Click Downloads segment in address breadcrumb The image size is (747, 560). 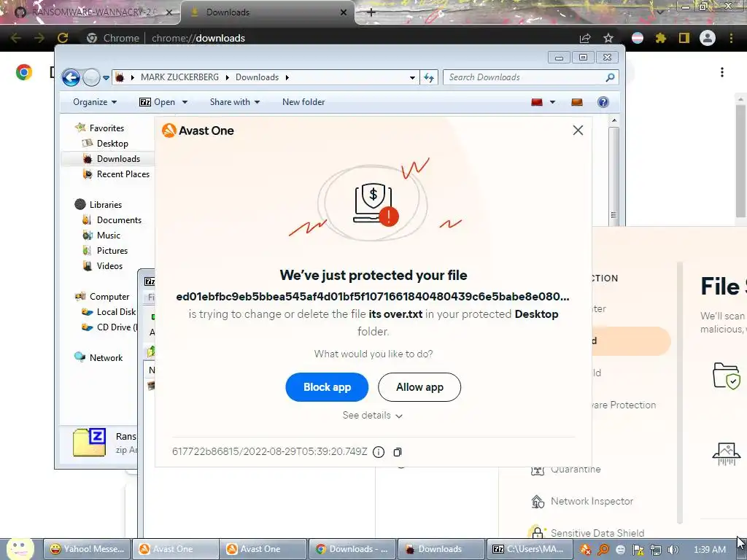pyautogui.click(x=257, y=77)
